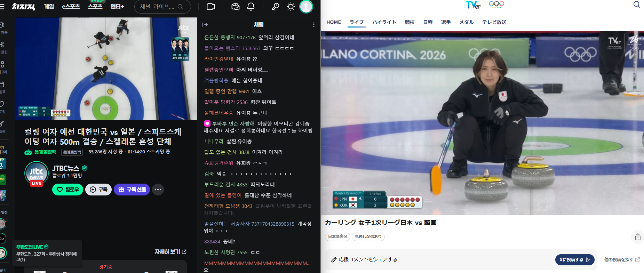Viewport: 644px width, 273px height.
Task: Click the pencil icon beside 応援コメントをシェアする
Action: (334, 260)
